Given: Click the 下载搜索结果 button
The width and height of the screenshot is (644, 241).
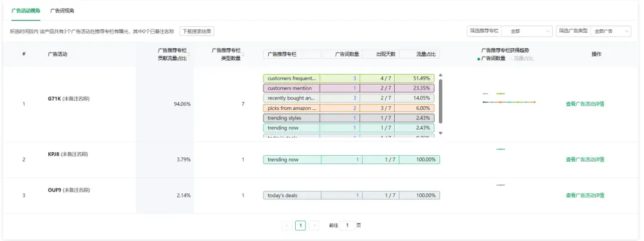Looking at the screenshot, I should click(197, 31).
